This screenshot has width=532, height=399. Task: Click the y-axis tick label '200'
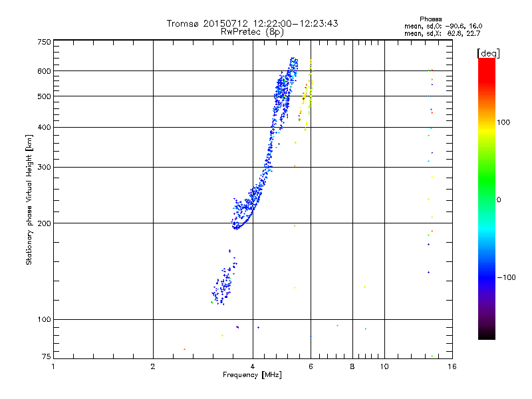[44, 223]
